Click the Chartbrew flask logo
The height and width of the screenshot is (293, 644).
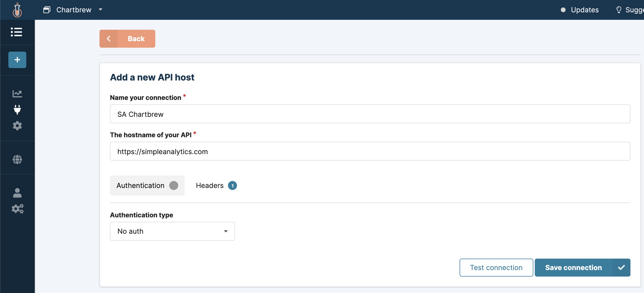point(17,10)
